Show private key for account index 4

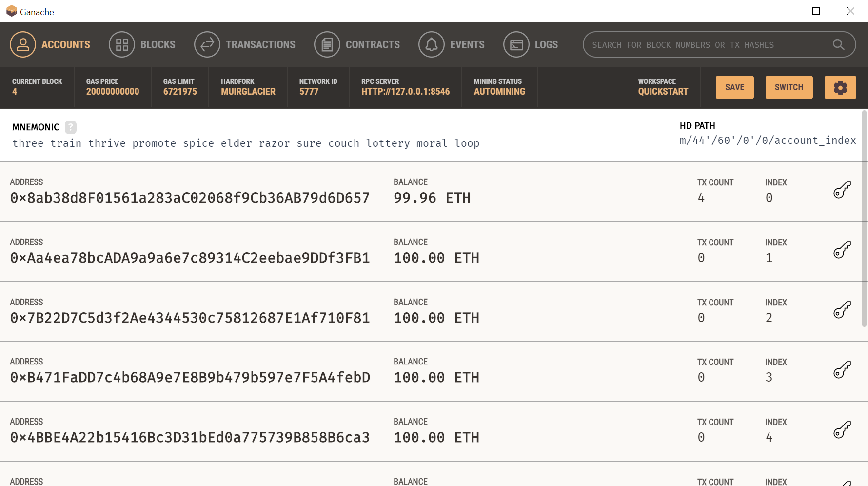[842, 430]
